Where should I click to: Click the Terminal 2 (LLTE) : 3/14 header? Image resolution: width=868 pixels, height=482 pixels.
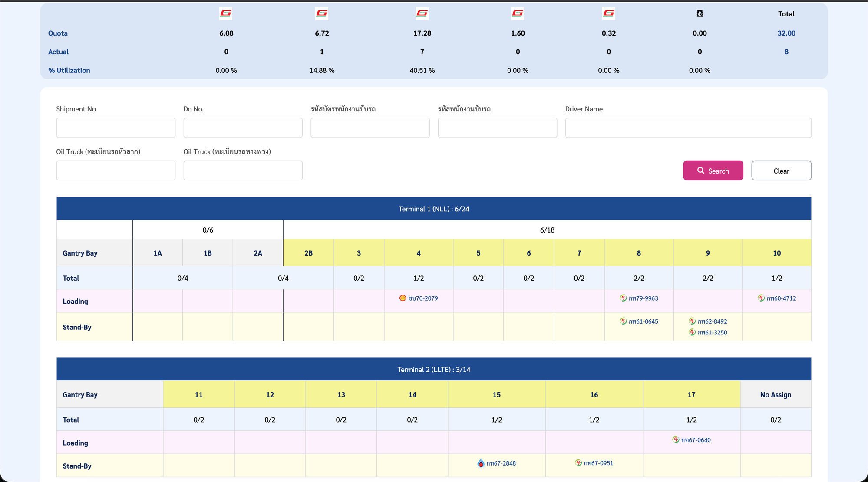pos(434,369)
